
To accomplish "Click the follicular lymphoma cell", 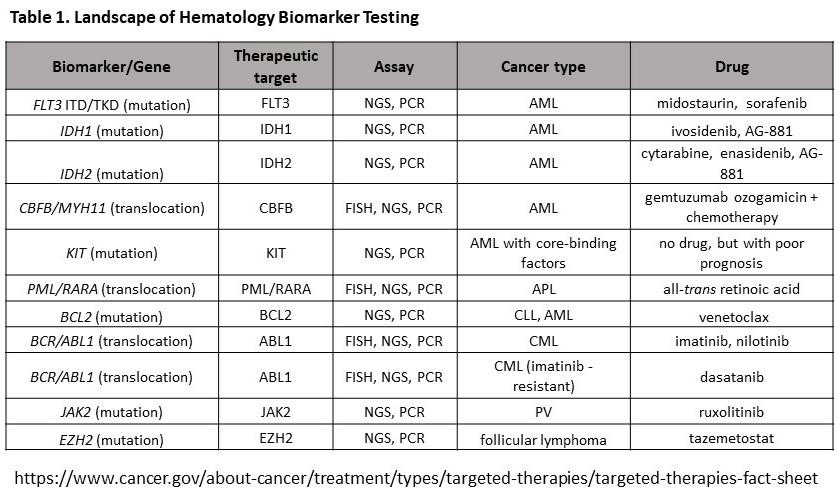I will (543, 439).
